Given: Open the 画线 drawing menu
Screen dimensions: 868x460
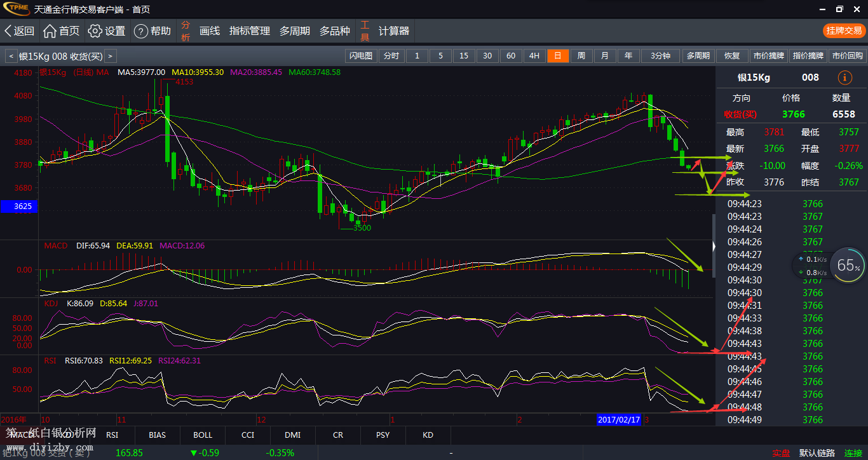Looking at the screenshot, I should [x=210, y=31].
